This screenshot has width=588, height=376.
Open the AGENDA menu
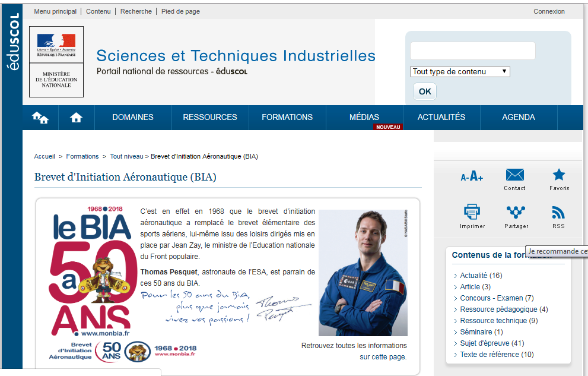519,118
